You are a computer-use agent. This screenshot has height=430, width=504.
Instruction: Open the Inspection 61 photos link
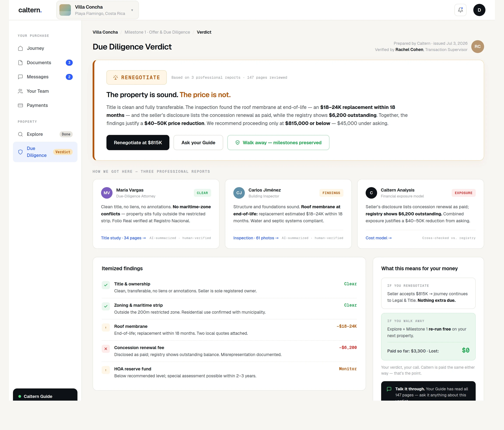coord(256,238)
